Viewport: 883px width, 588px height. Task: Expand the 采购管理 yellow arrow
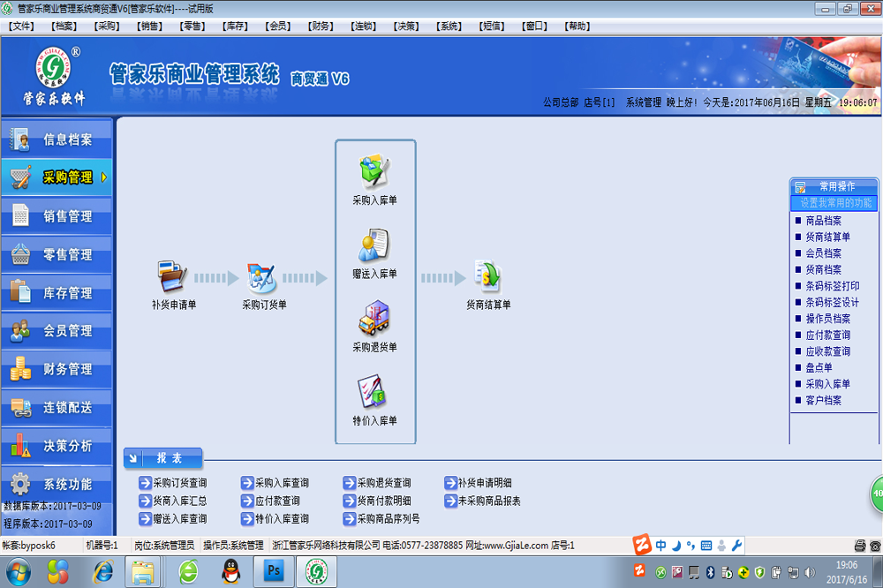(104, 177)
